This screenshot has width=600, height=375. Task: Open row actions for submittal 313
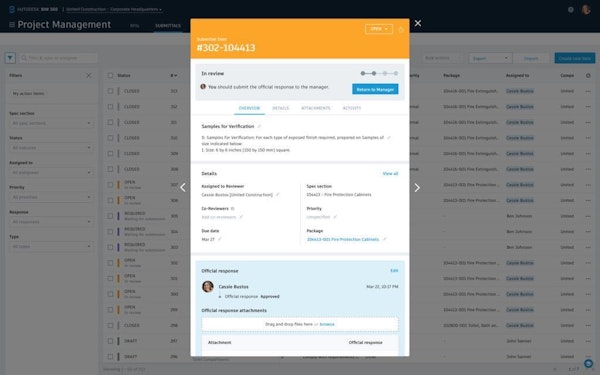pos(588,91)
